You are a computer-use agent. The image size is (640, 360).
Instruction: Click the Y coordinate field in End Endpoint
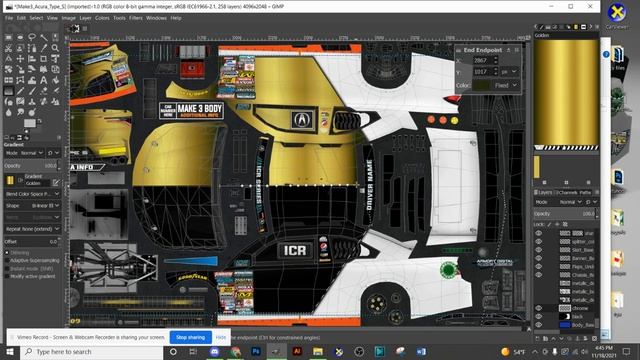pyautogui.click(x=485, y=71)
